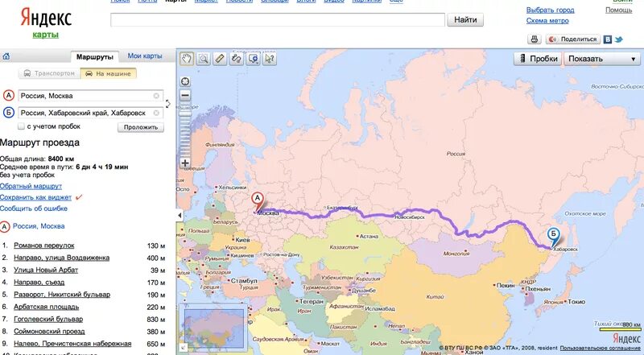Click the minus zoom out button
The height and width of the screenshot is (355, 644).
185,96
